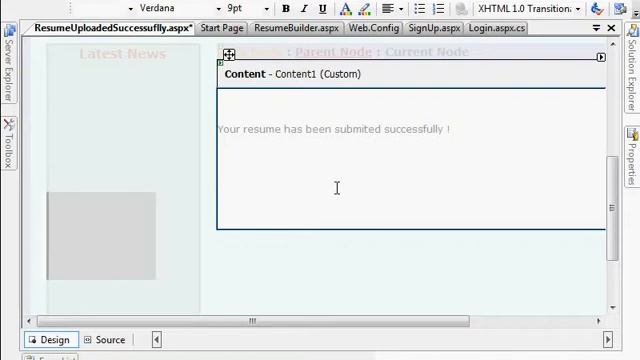Image resolution: width=640 pixels, height=360 pixels.
Task: Open the Content smart tag arrow
Action: click(x=601, y=57)
